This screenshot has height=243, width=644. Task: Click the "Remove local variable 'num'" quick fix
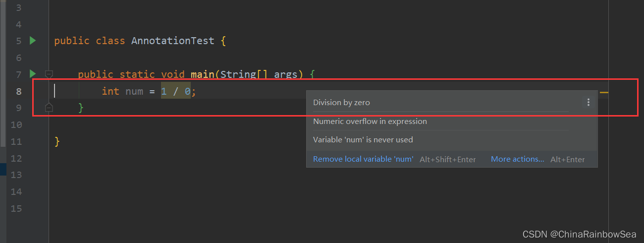363,159
